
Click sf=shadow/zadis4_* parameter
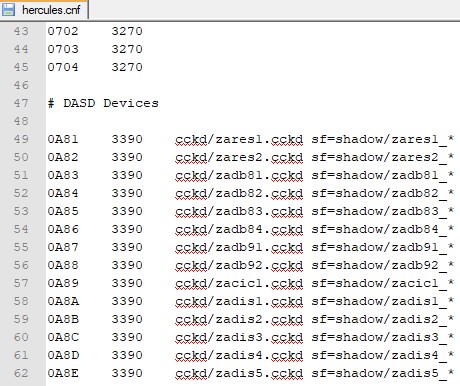tap(383, 355)
